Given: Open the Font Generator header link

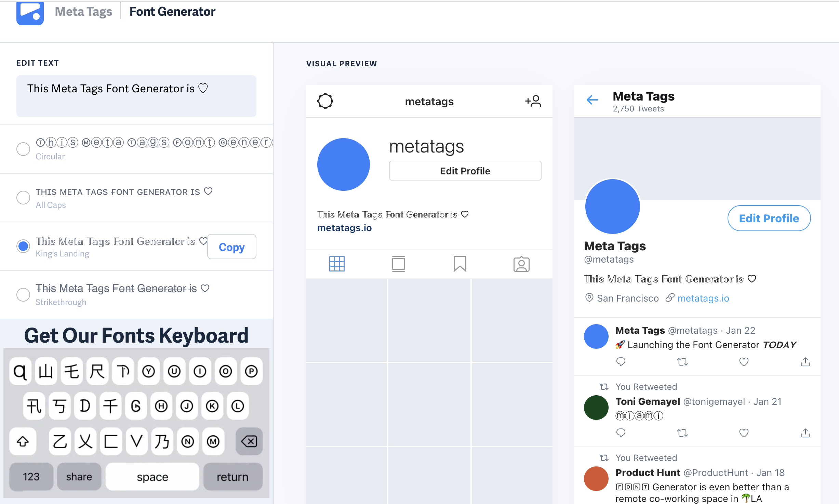Looking at the screenshot, I should click(172, 12).
